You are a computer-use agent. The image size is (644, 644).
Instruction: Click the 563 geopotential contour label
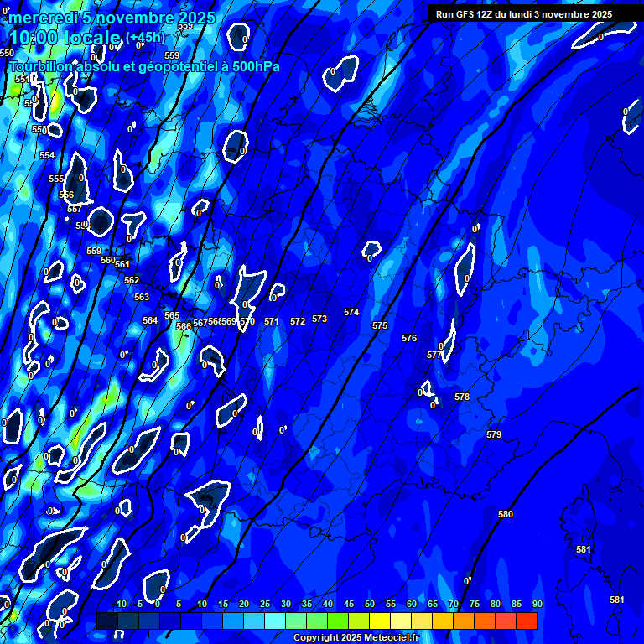tap(142, 297)
